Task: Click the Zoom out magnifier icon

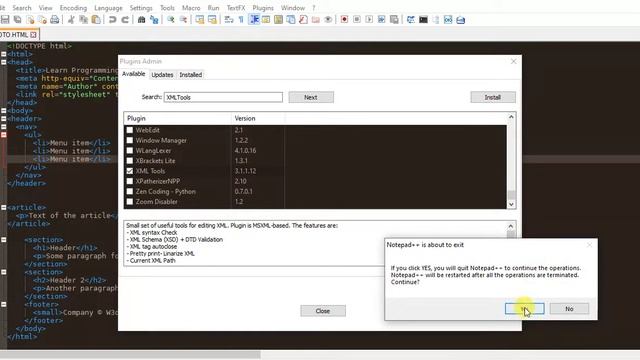Action: click(x=184, y=20)
